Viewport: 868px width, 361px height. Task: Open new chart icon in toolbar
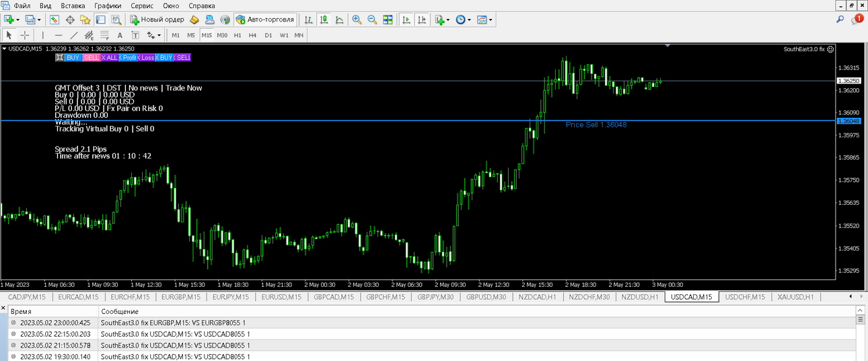tap(9, 20)
